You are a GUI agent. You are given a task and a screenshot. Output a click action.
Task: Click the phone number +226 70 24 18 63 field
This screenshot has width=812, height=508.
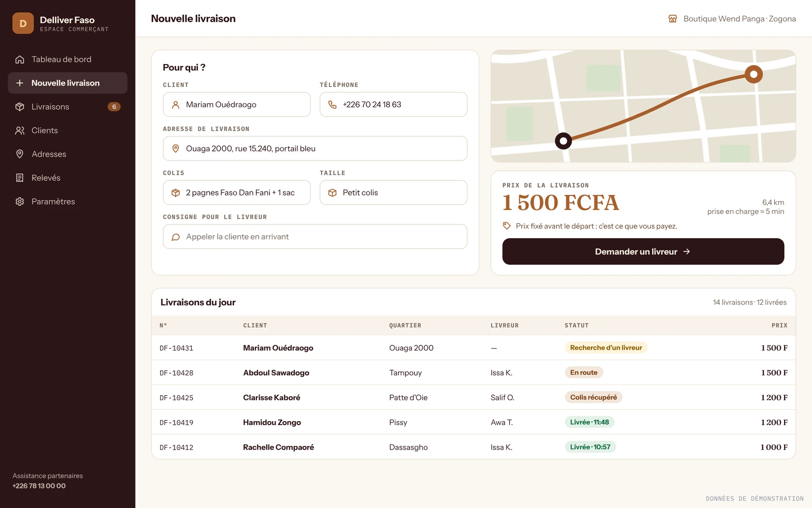pyautogui.click(x=393, y=105)
